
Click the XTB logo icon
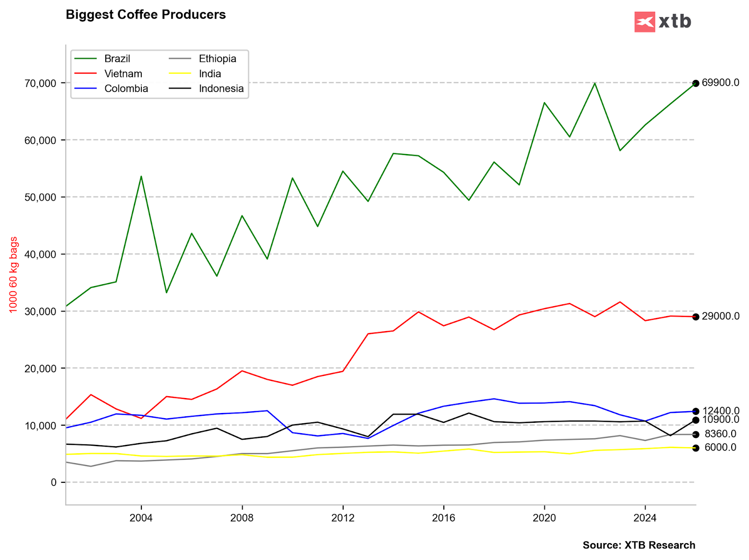pyautogui.click(x=645, y=22)
